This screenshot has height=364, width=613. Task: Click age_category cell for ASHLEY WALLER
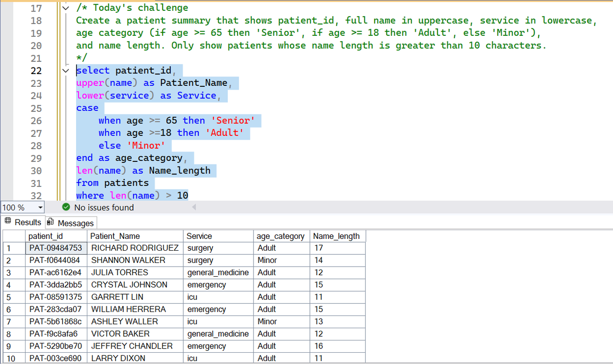pyautogui.click(x=281, y=322)
